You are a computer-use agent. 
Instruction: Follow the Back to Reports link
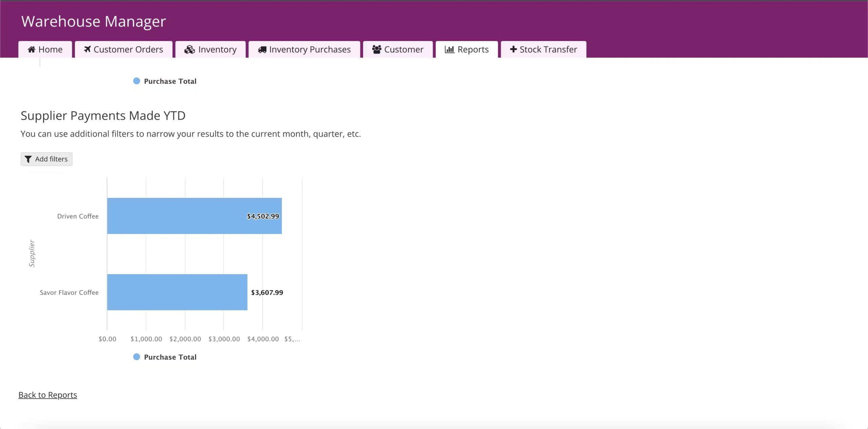(48, 395)
